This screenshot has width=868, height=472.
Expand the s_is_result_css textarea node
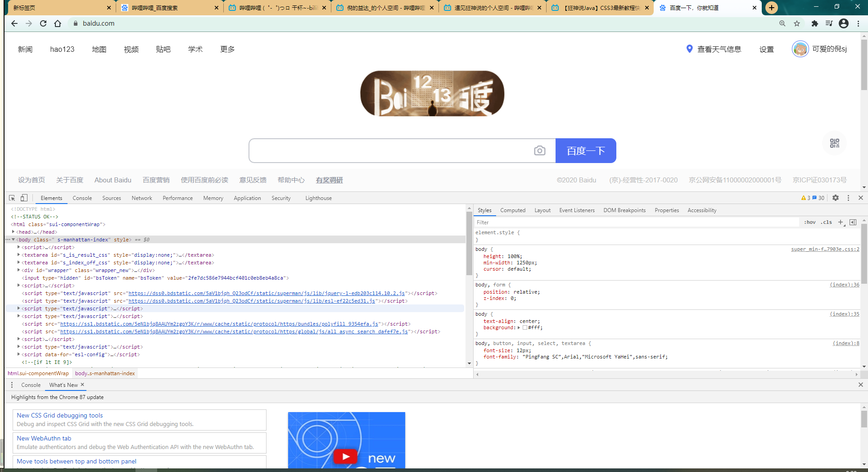pyautogui.click(x=18, y=255)
